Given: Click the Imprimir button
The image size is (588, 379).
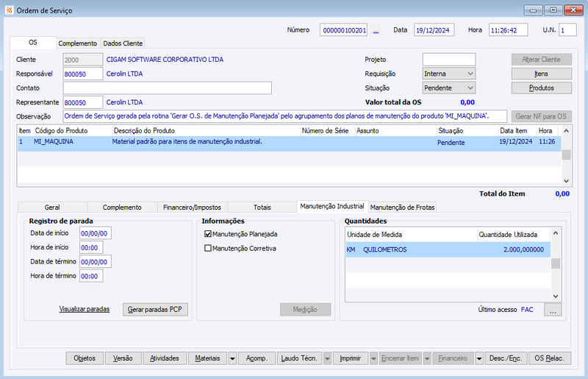Looking at the screenshot, I should click(351, 358).
